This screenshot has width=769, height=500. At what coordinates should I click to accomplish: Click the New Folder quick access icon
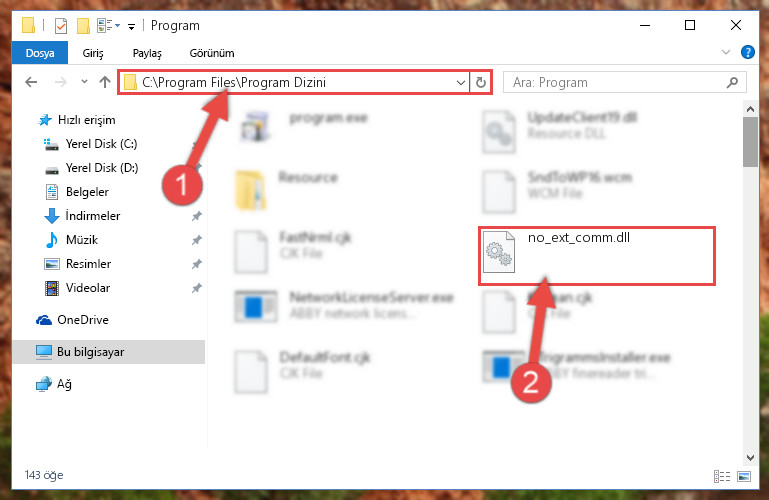coord(83,25)
